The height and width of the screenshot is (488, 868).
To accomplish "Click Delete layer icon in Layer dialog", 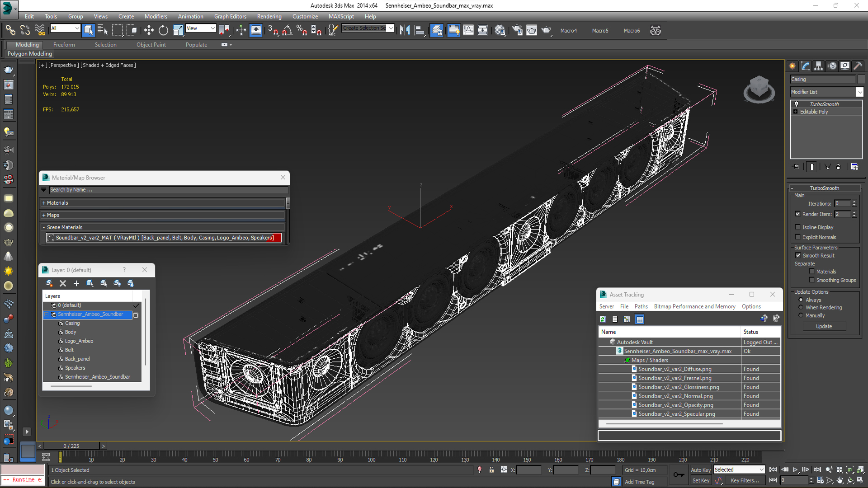I will 63,283.
